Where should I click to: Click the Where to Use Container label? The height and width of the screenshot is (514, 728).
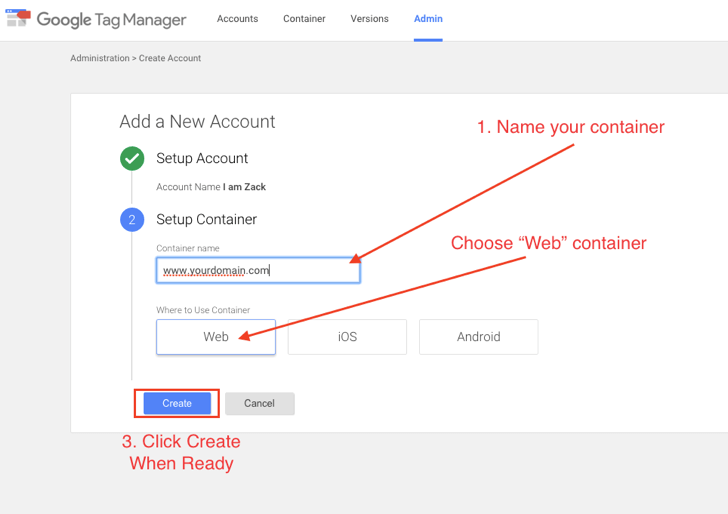203,310
